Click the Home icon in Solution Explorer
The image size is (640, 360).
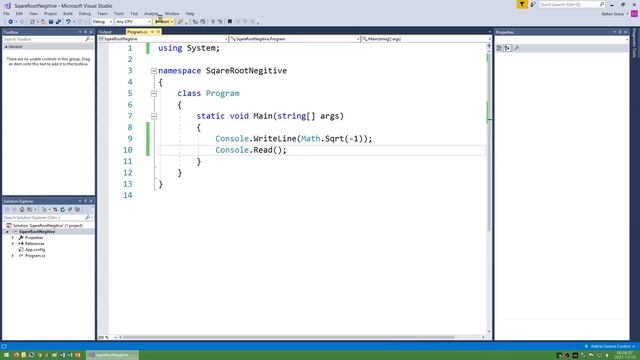(22, 209)
